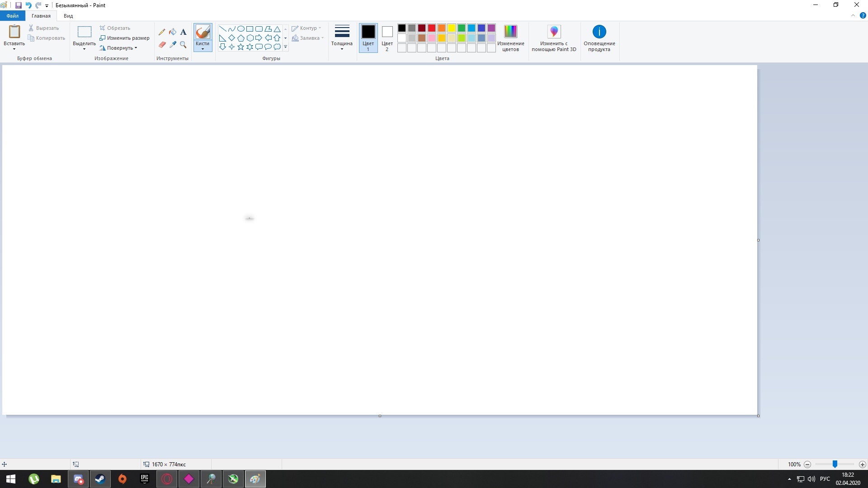Expand the Shapes gallery more arrow
Image resolution: width=868 pixels, height=488 pixels.
[x=286, y=47]
